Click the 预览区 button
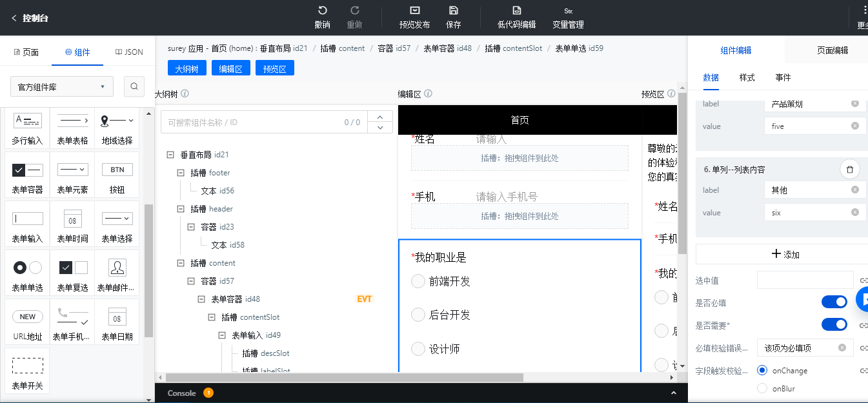Screen dimensions: 868x403 pos(275,68)
